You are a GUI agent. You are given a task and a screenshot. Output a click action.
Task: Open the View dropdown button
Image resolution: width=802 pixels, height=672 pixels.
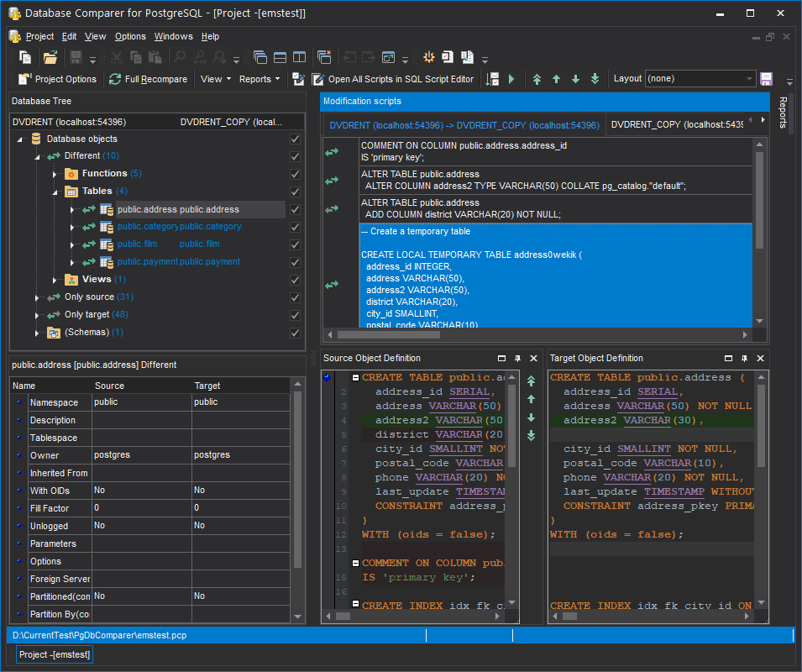[x=215, y=79]
